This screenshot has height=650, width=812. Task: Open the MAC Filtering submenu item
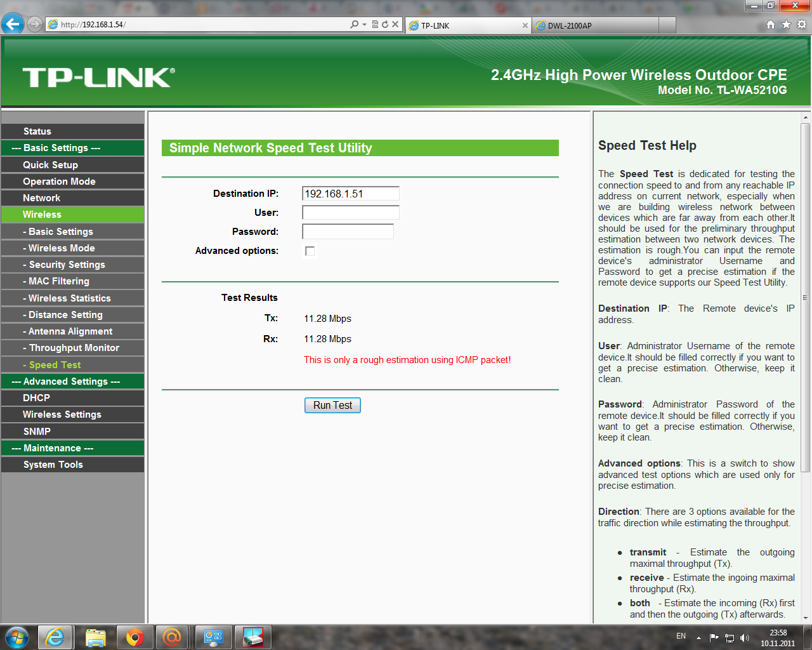[x=72, y=281]
